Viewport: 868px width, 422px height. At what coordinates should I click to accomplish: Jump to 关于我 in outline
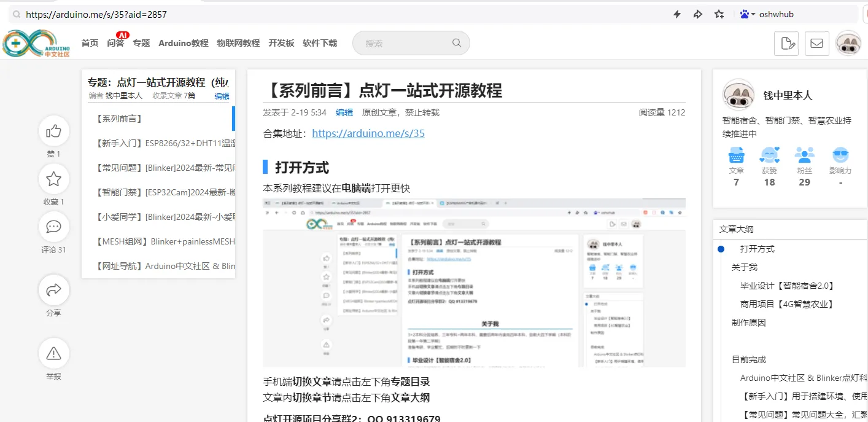tap(745, 267)
